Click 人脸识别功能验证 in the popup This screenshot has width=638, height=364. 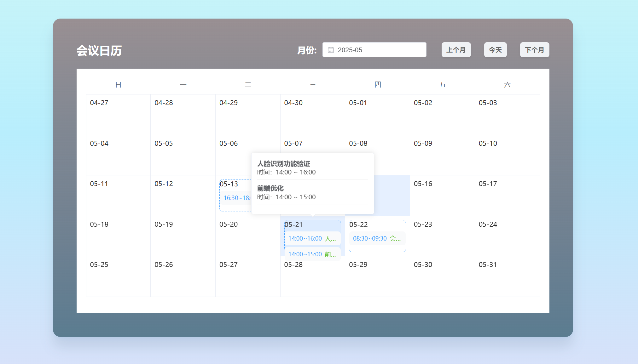coord(284,164)
